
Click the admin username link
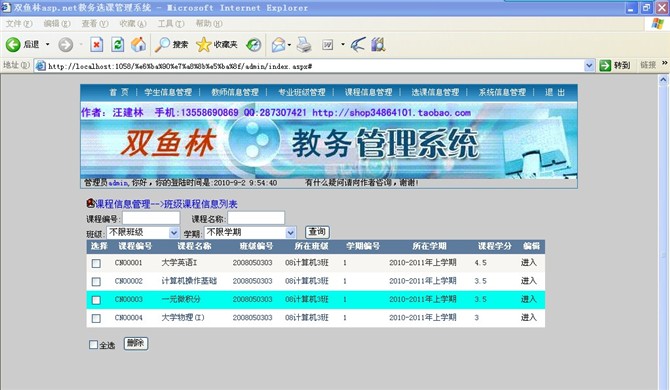pos(118,183)
